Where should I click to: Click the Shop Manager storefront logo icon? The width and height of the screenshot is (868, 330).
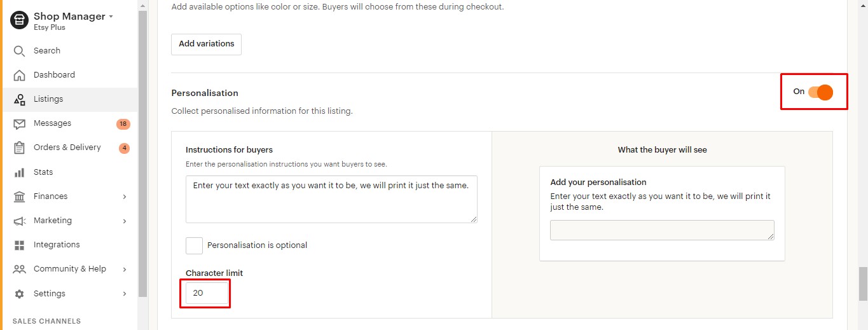click(x=20, y=20)
